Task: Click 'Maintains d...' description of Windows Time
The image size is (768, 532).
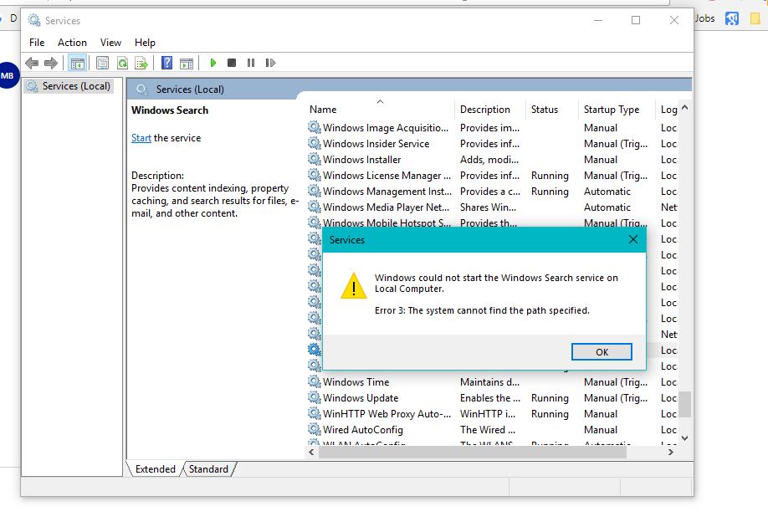Action: coord(489,381)
